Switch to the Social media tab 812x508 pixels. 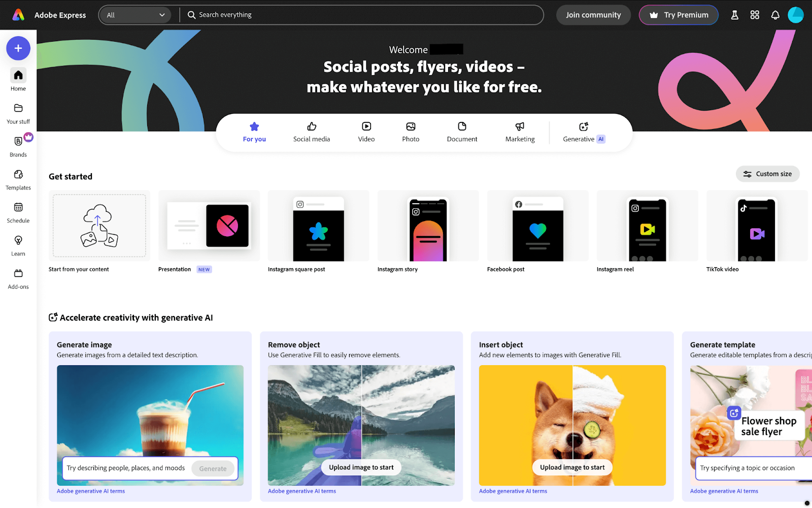point(311,132)
